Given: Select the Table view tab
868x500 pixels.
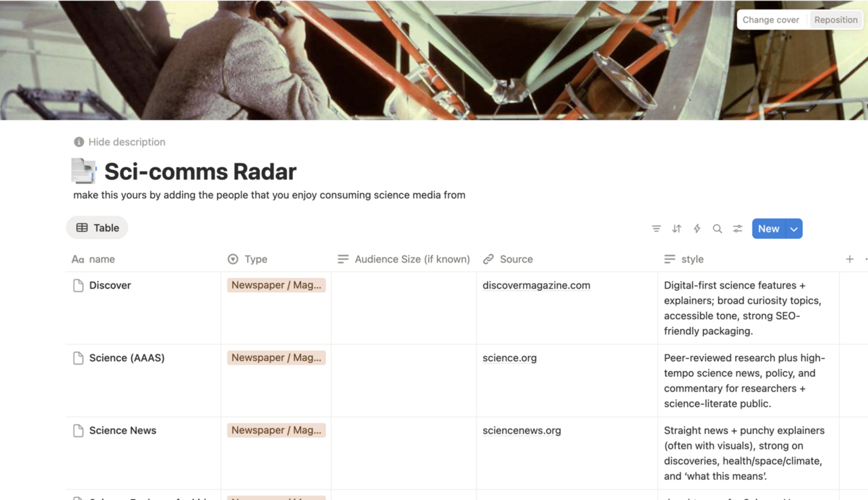Looking at the screenshot, I should 97,227.
